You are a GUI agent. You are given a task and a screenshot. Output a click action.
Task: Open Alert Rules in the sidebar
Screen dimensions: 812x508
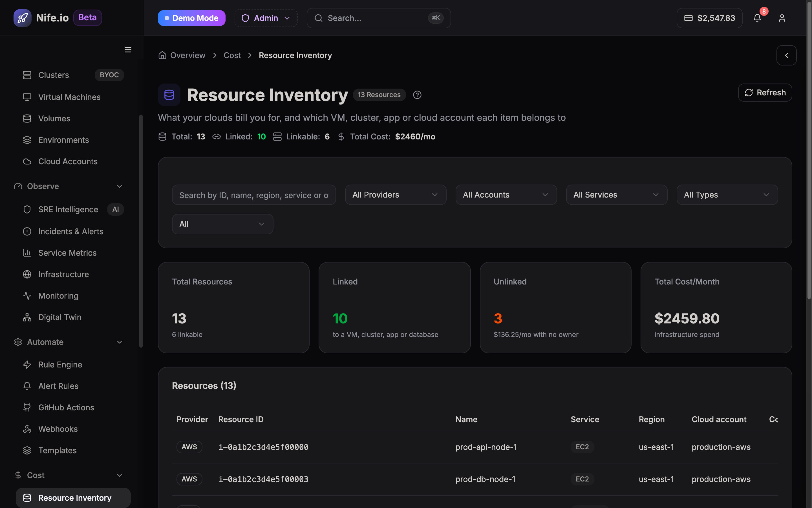(x=73, y=386)
